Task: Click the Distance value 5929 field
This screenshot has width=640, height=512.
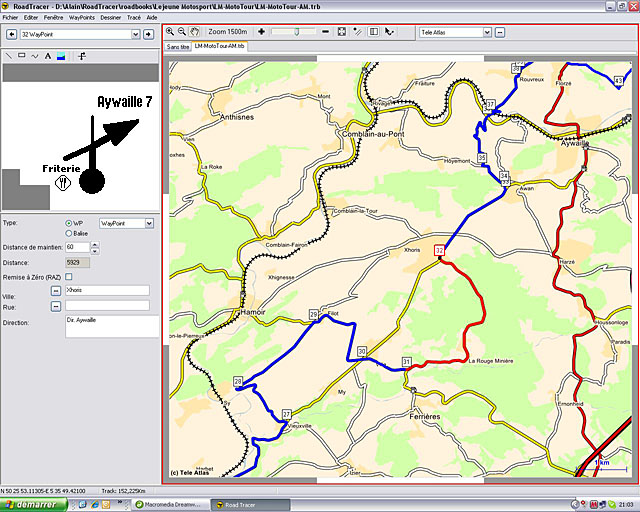Action: tap(77, 263)
